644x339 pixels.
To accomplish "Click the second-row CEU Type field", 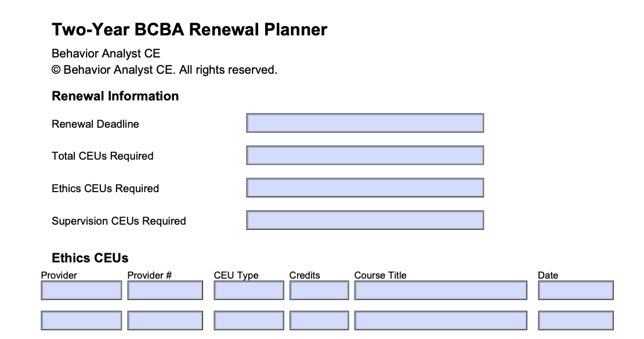I will [x=249, y=320].
